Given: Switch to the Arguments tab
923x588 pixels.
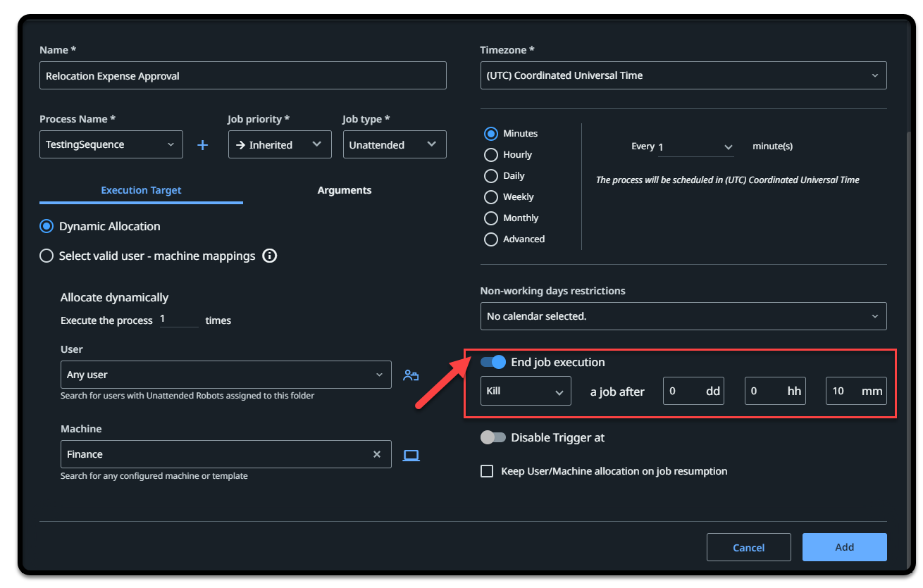Looking at the screenshot, I should [x=345, y=190].
